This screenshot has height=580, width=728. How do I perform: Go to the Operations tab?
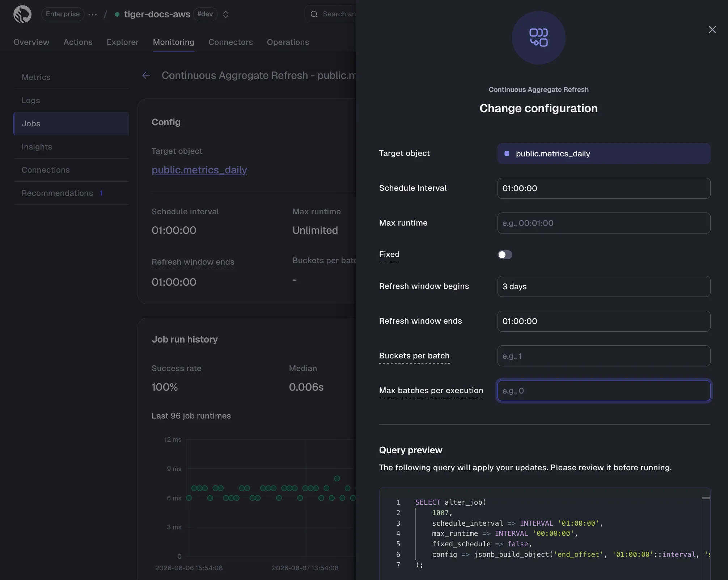[x=288, y=42]
